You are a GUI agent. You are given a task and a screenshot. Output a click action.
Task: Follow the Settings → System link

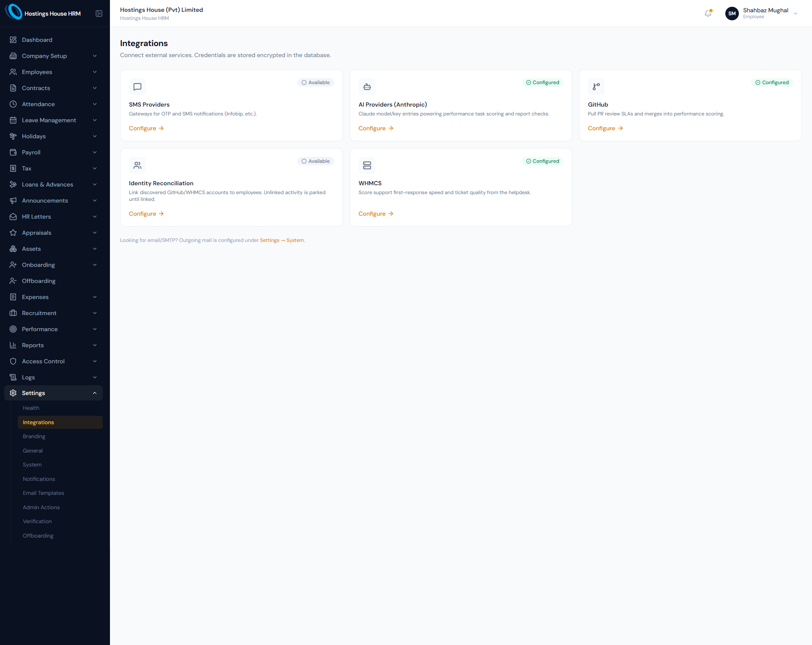282,240
